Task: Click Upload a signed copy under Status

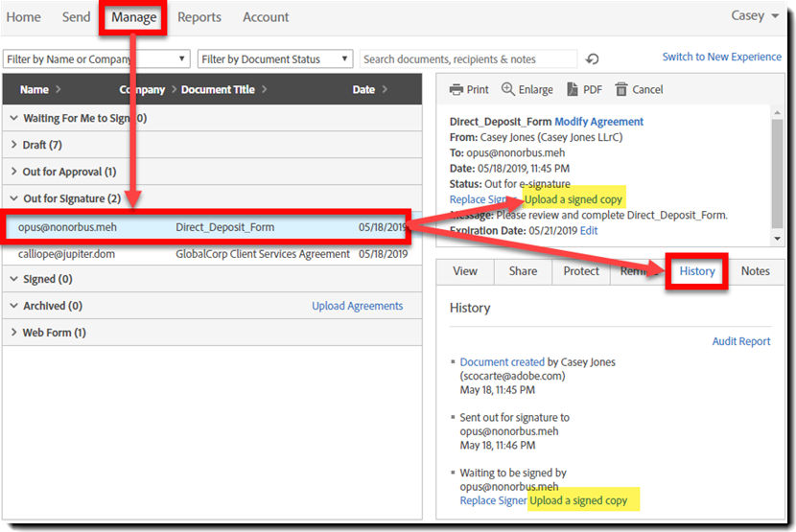Action: point(574,199)
